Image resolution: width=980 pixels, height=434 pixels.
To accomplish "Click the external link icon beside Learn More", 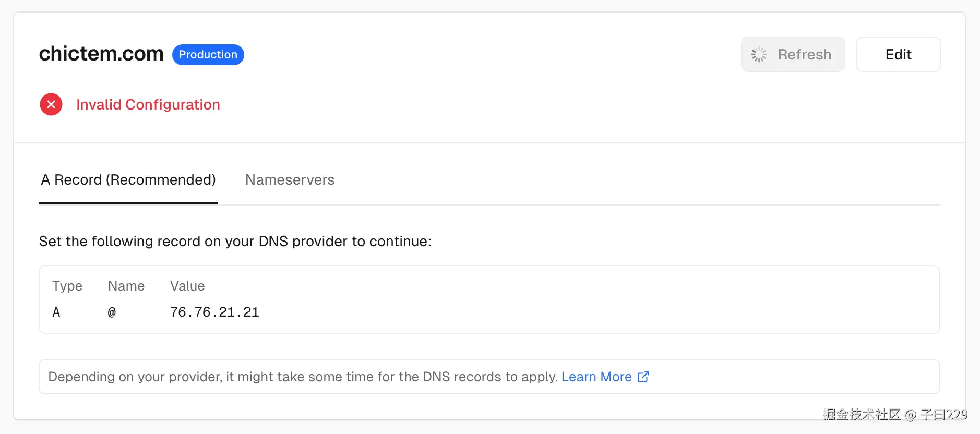I will click(643, 377).
